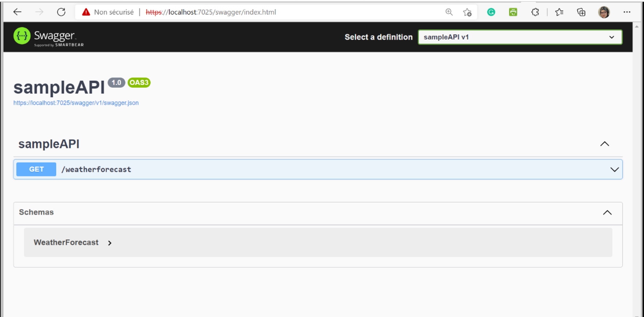Image resolution: width=644 pixels, height=317 pixels.
Task: Go back to the previous page
Action: (17, 12)
